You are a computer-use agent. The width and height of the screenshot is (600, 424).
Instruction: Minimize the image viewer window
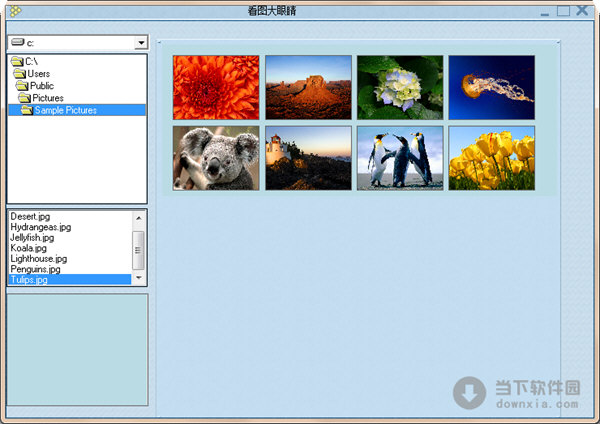tap(545, 13)
